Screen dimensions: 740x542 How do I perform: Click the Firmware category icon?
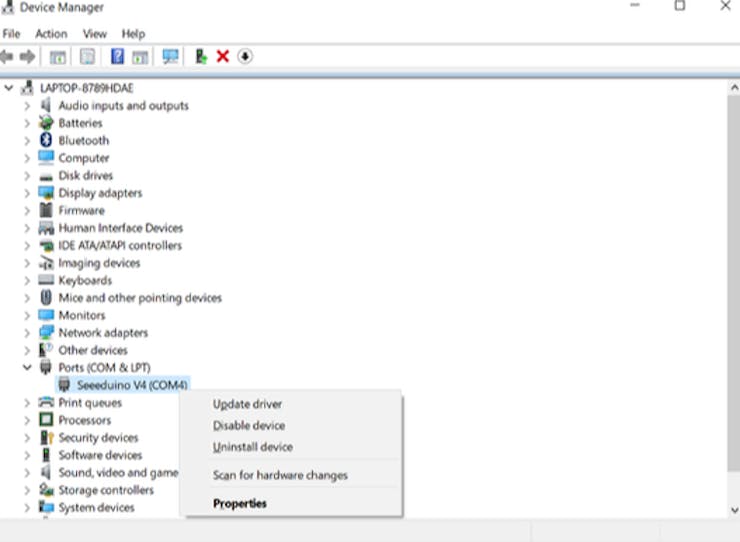tap(46, 210)
